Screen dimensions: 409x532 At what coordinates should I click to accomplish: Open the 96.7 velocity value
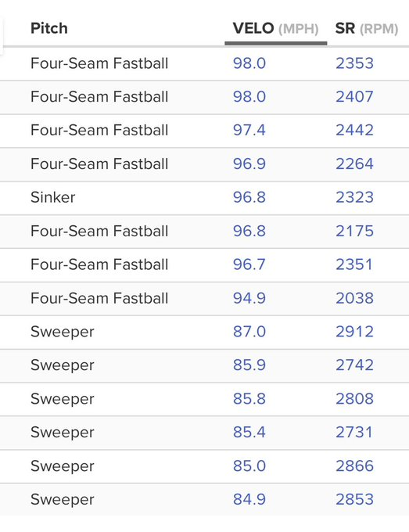coord(249,264)
